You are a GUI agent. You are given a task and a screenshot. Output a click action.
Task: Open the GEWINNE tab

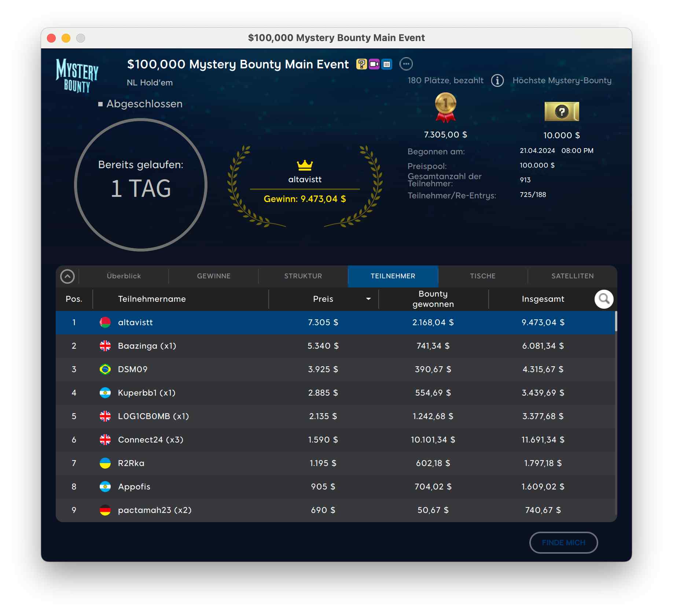click(214, 276)
